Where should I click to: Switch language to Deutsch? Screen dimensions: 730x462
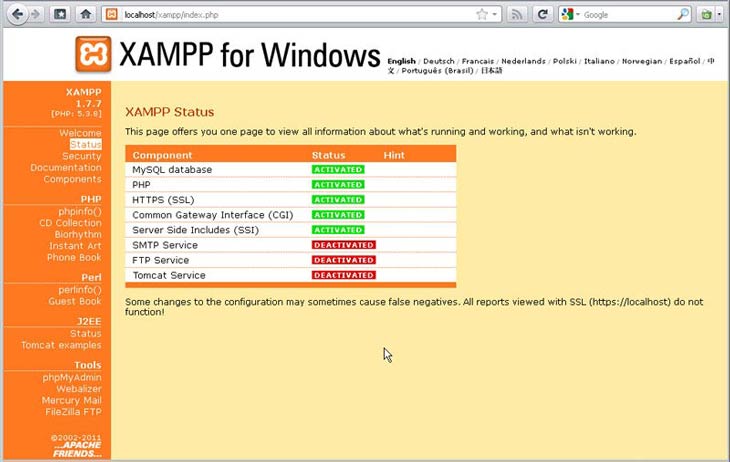439,61
